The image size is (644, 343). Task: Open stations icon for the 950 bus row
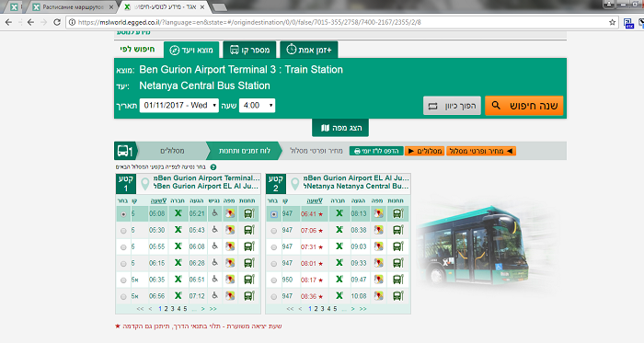[x=397, y=280]
